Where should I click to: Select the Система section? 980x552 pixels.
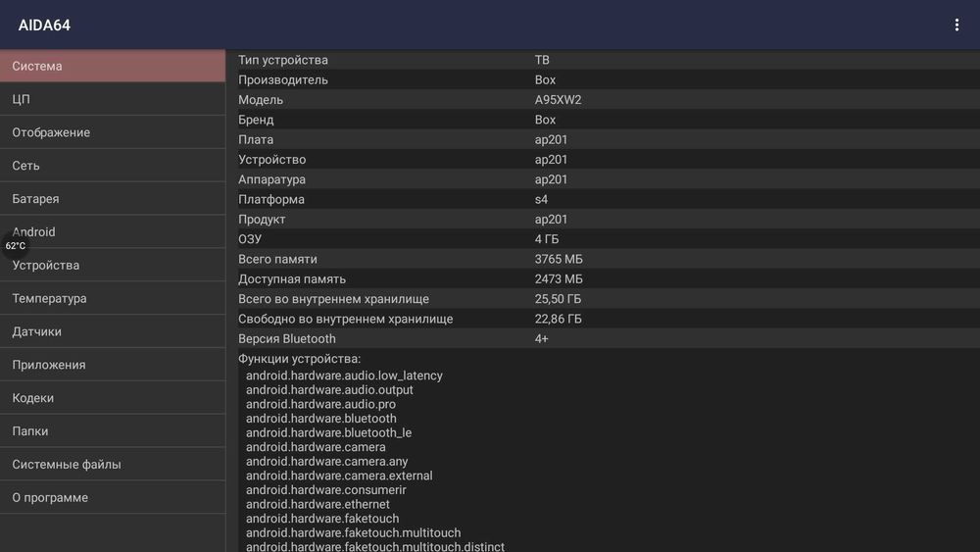(113, 66)
